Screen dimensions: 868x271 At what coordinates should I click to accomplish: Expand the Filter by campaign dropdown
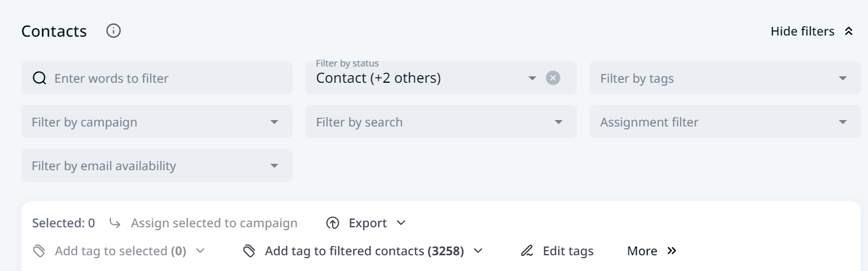[x=274, y=122]
